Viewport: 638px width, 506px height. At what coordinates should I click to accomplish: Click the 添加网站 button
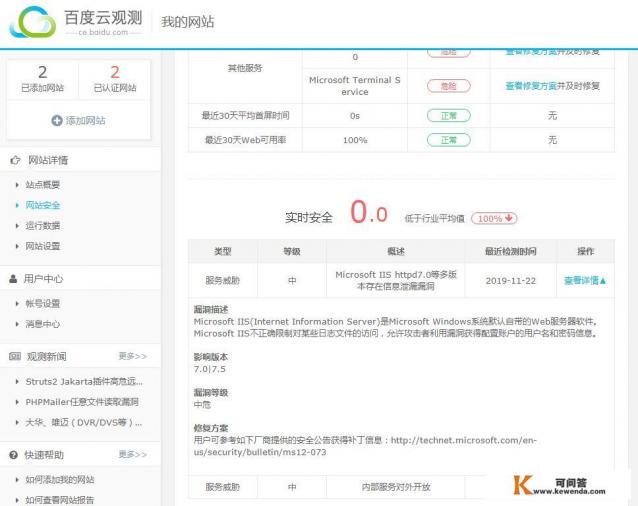point(79,120)
